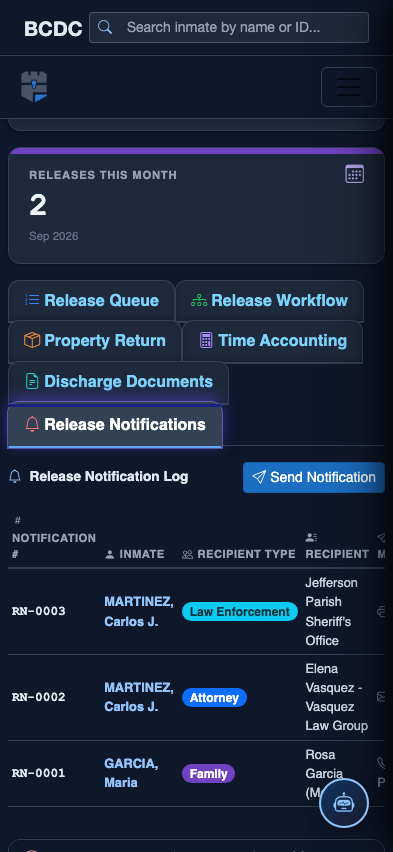Open the hamburger navigation menu
Image resolution: width=393 pixels, height=852 pixels.
(x=348, y=87)
